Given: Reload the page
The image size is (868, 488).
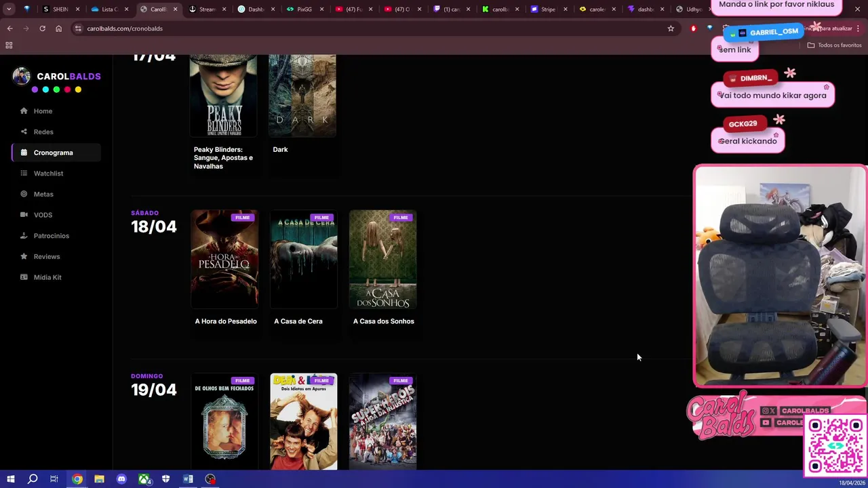Looking at the screenshot, I should [42, 28].
